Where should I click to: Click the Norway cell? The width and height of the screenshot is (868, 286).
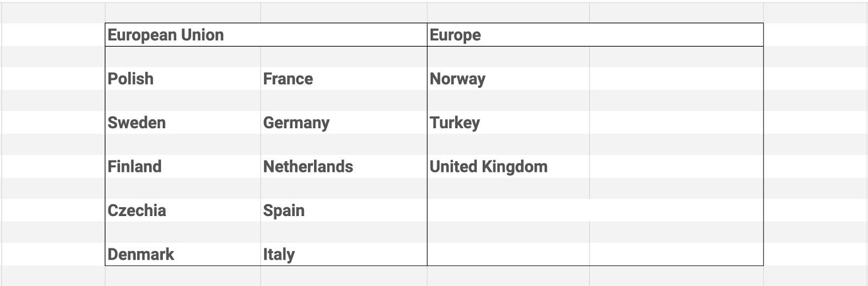pos(508,79)
